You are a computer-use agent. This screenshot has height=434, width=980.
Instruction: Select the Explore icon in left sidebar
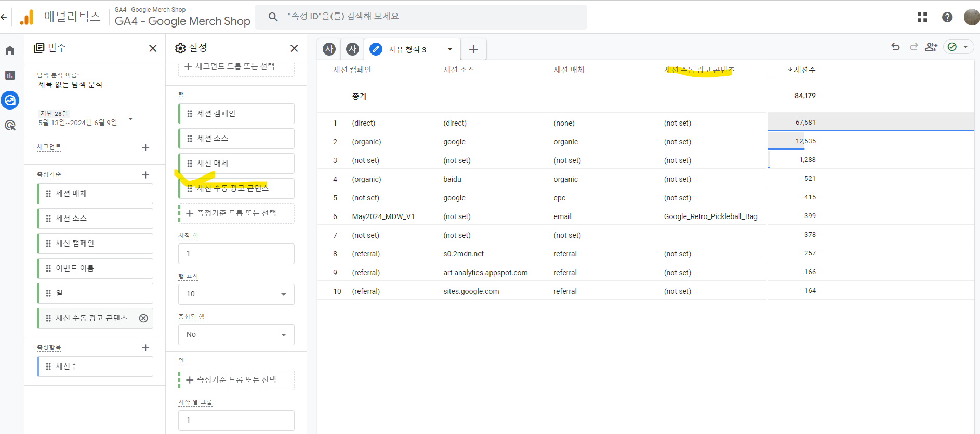(x=10, y=100)
